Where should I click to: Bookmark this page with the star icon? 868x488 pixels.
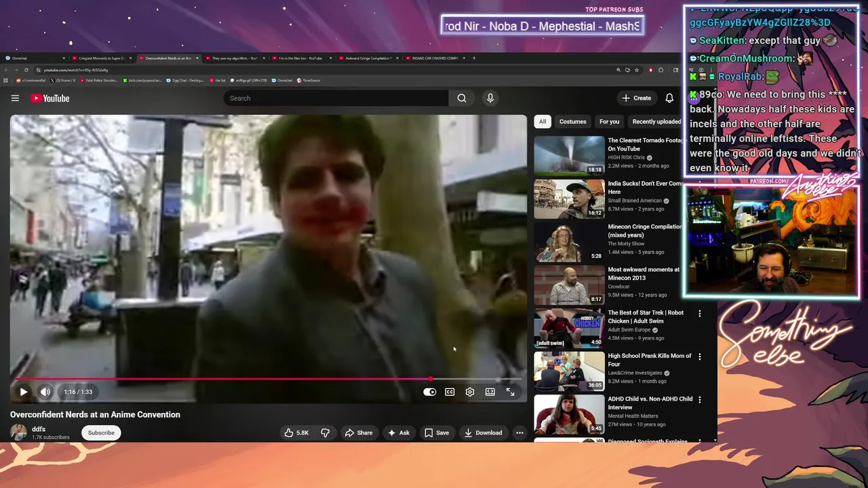tap(637, 70)
